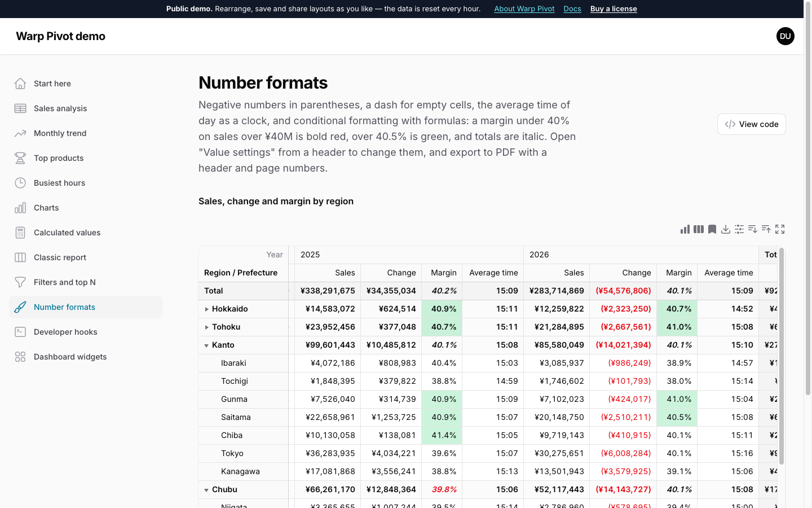Click the Filters and top N funnel icon
The width and height of the screenshot is (812, 508).
20,282
